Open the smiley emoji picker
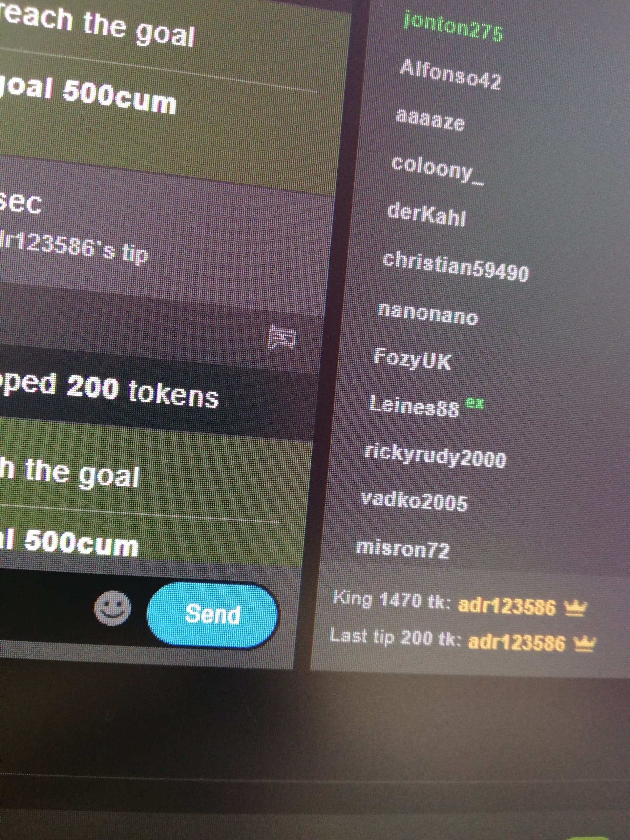The image size is (630, 840). tap(113, 608)
